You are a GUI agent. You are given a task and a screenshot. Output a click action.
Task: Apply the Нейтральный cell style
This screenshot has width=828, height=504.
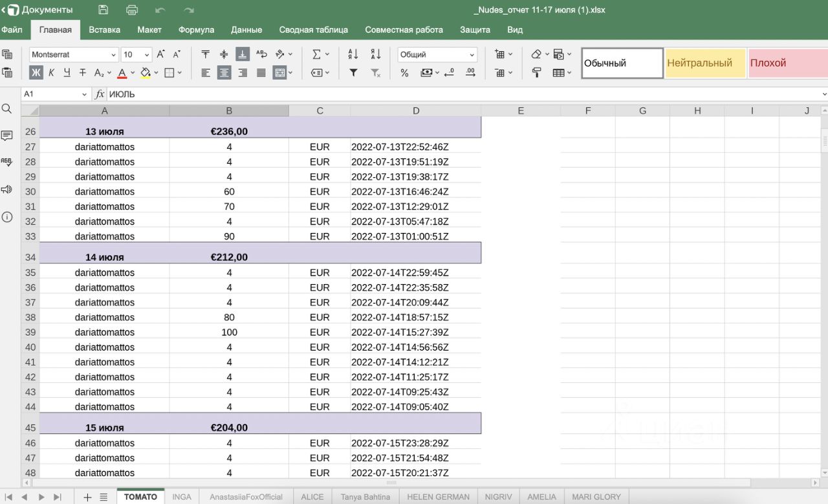(705, 63)
